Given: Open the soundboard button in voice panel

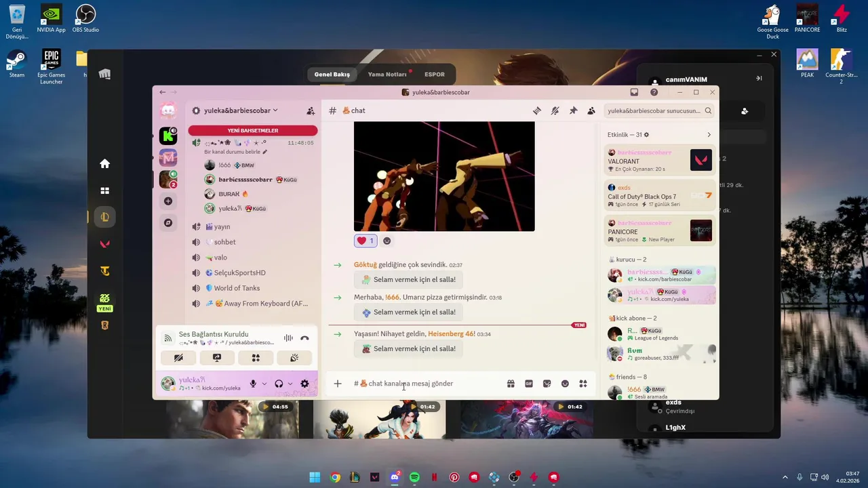Looking at the screenshot, I should (x=294, y=358).
